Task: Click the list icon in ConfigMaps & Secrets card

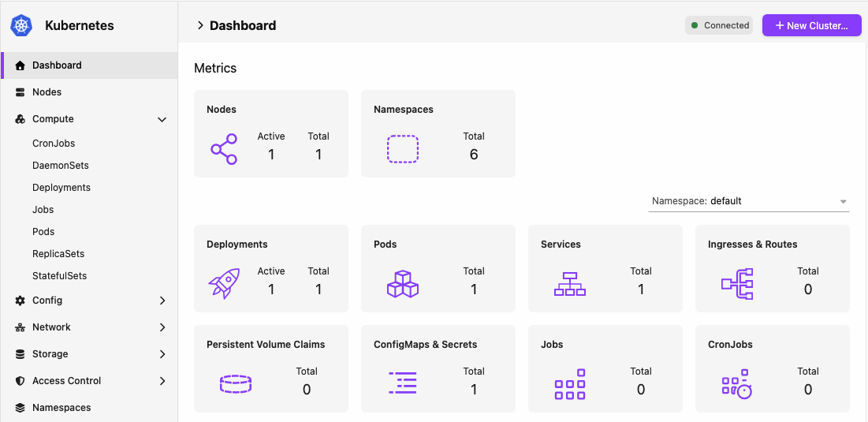Action: coord(402,383)
